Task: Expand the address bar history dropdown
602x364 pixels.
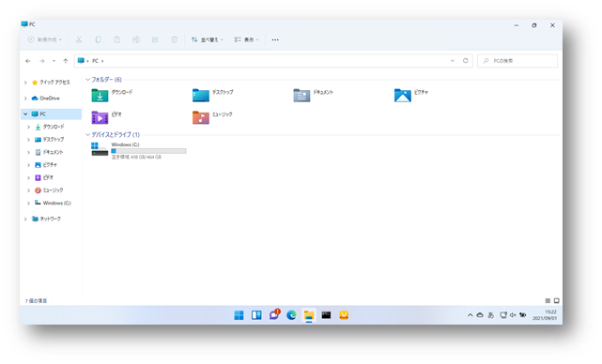Action: pos(453,61)
